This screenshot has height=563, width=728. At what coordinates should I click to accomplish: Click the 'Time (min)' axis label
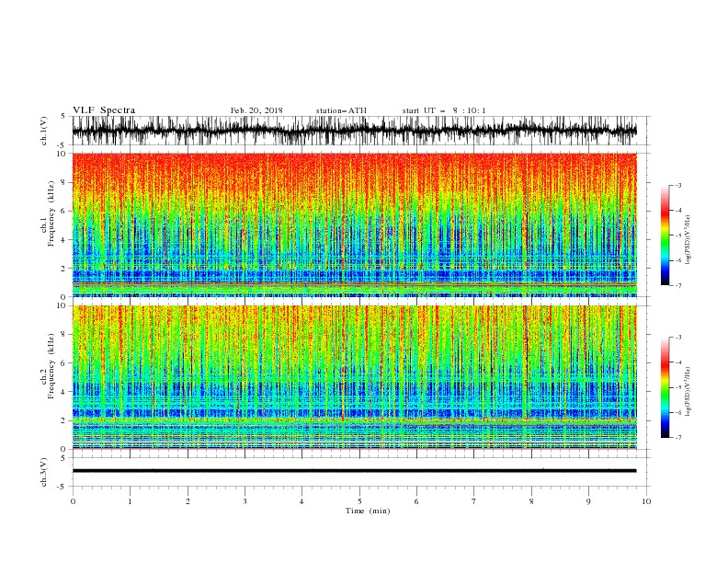point(368,511)
